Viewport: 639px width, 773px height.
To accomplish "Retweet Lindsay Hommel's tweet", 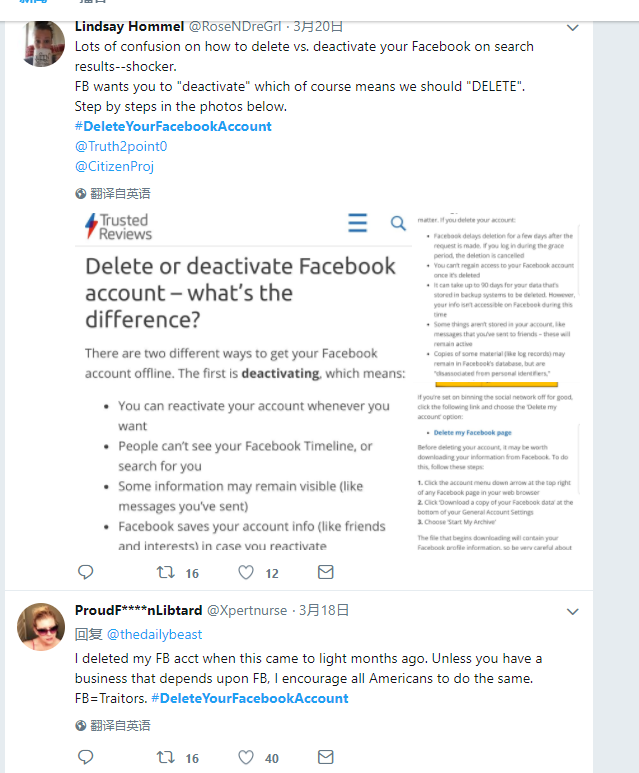I will tap(167, 572).
